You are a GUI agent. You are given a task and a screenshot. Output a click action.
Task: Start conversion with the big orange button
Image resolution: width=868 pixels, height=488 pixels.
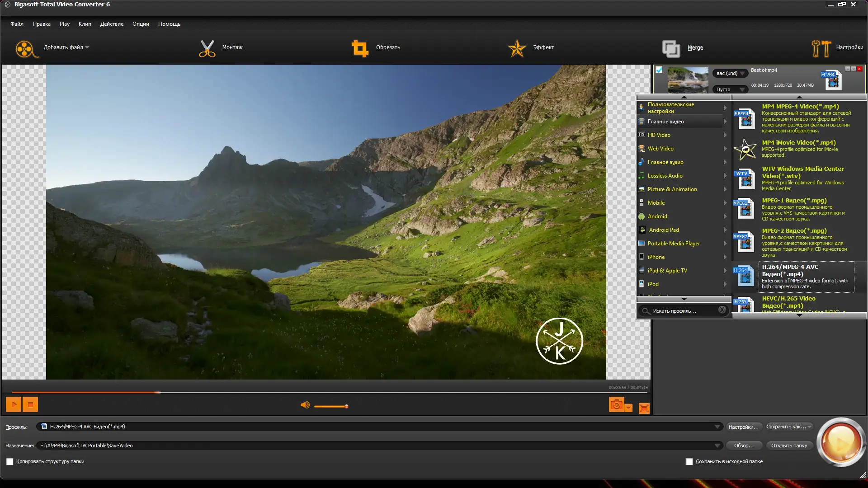tap(840, 442)
